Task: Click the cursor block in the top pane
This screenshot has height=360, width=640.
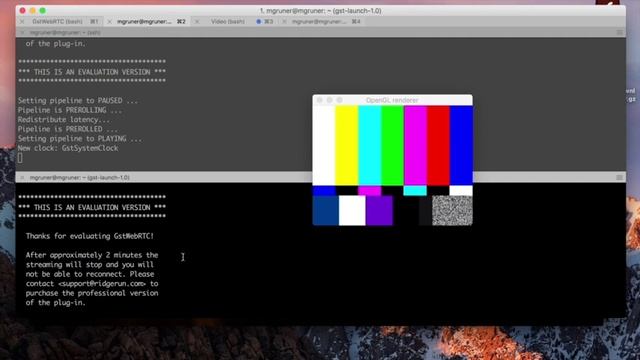Action: coord(20,158)
